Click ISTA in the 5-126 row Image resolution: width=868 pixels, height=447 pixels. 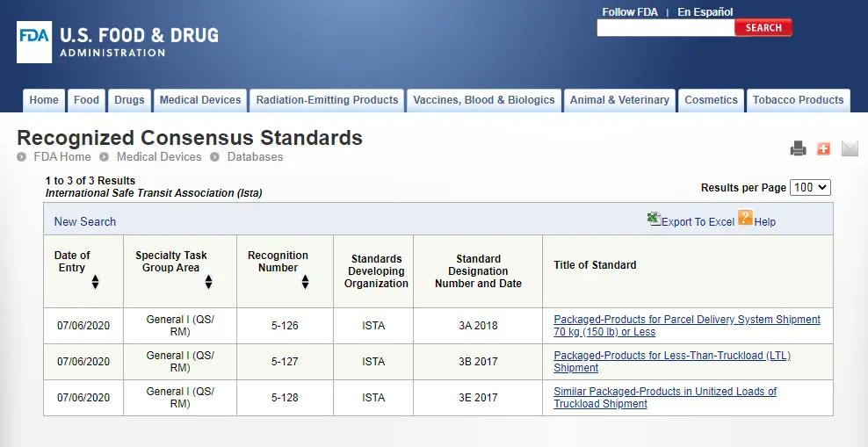[x=373, y=326]
